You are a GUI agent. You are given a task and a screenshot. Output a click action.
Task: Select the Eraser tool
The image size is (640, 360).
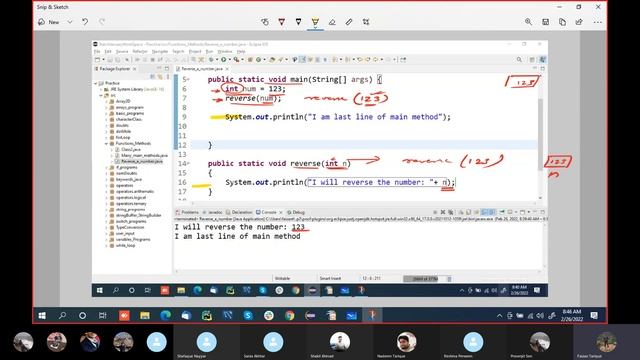[x=332, y=22]
